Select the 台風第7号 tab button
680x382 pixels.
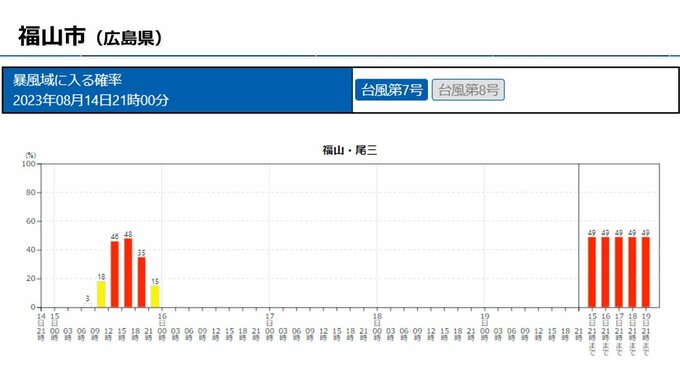(391, 90)
